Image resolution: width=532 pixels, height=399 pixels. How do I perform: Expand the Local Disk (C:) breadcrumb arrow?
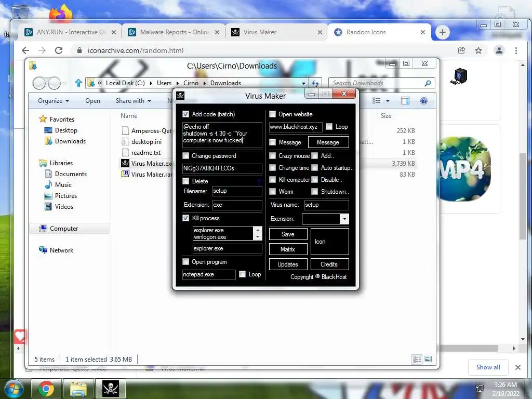pyautogui.click(x=151, y=83)
